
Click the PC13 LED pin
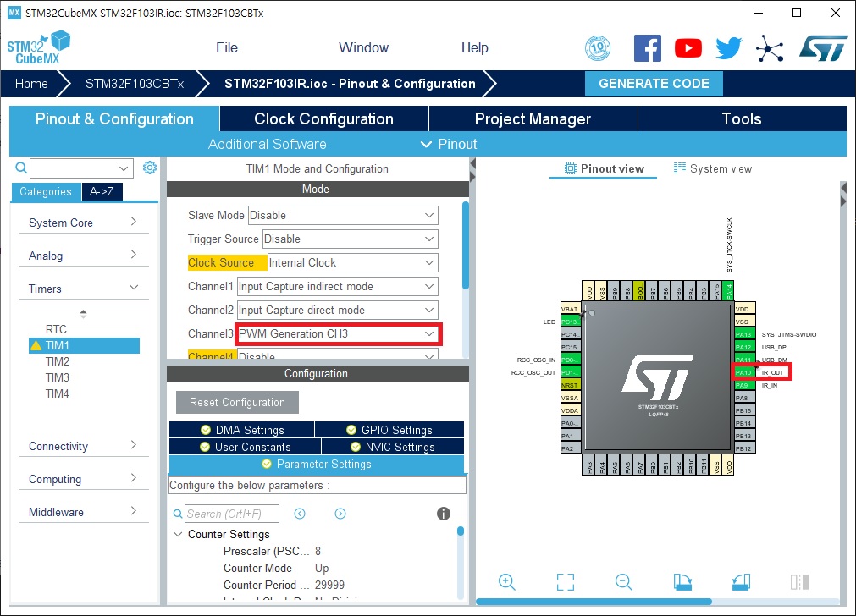coord(570,322)
